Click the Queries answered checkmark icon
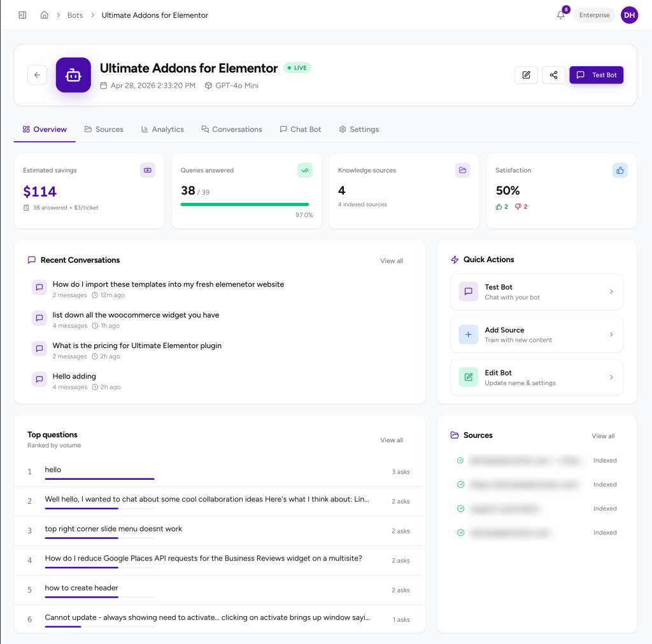652x644 pixels. coord(305,171)
